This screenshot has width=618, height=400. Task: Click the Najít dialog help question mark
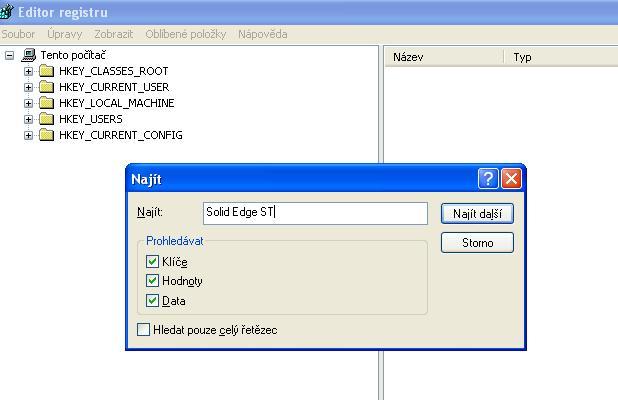(x=488, y=179)
